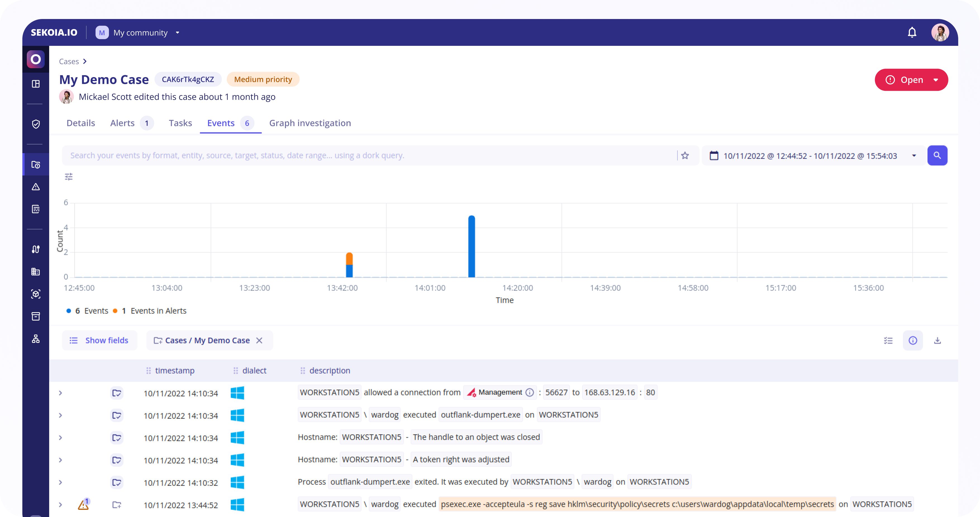Screen dimensions: 980x517
Task: Click Show fields button
Action: click(x=100, y=340)
